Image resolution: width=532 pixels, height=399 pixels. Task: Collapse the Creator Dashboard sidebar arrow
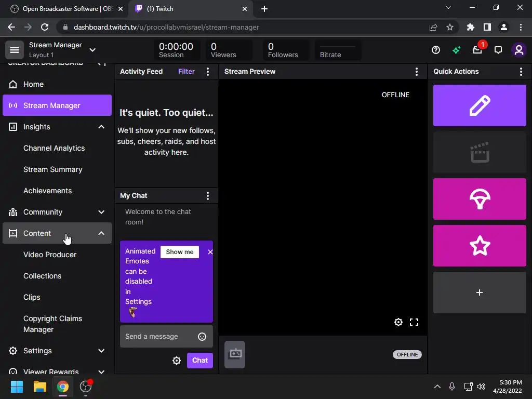pyautogui.click(x=101, y=63)
